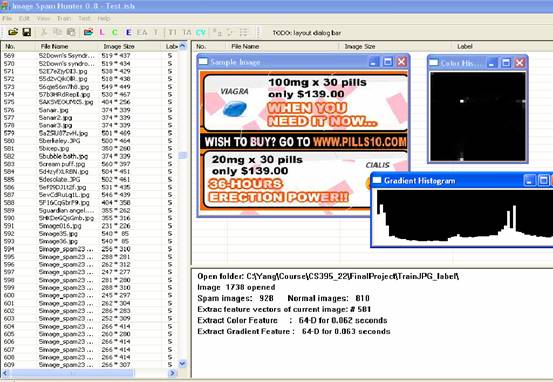Open the Help menu
553x382 pixels.
pyautogui.click(x=104, y=18)
